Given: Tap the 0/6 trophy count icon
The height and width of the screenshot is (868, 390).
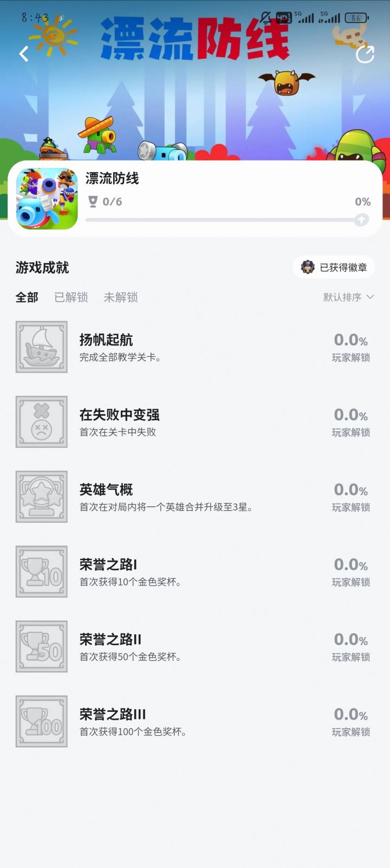Looking at the screenshot, I should click(93, 202).
